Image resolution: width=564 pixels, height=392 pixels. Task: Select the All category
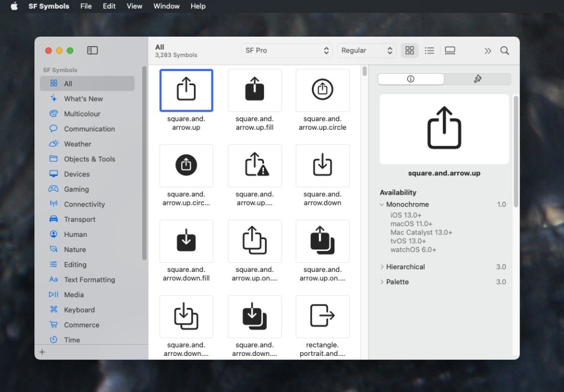click(87, 83)
